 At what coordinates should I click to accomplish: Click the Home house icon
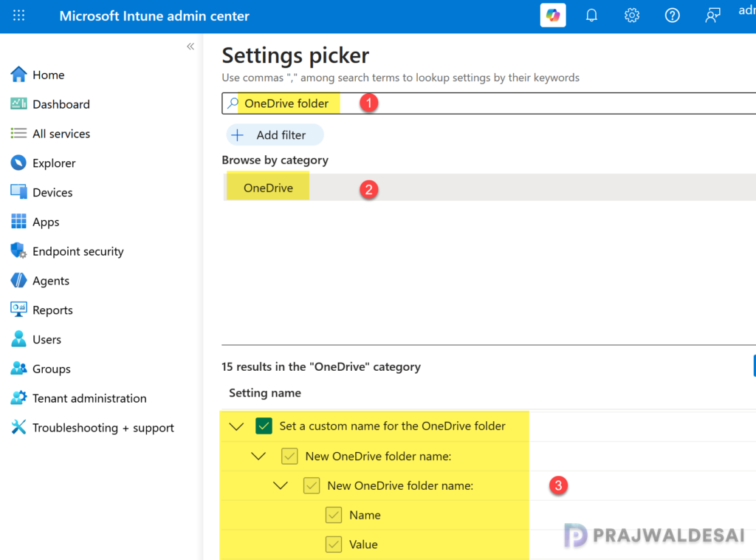(x=18, y=75)
